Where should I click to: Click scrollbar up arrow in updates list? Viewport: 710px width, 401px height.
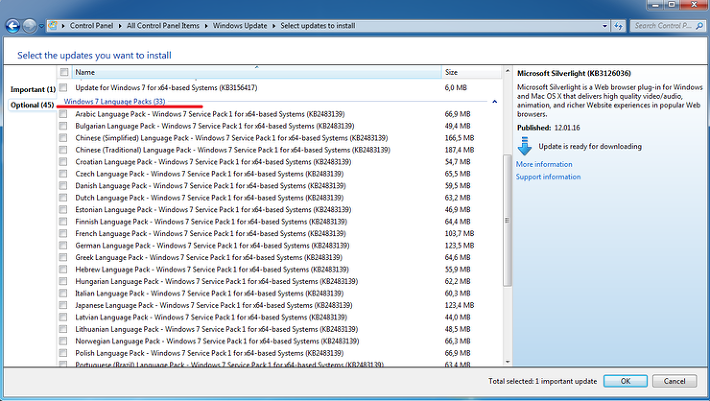pos(507,71)
